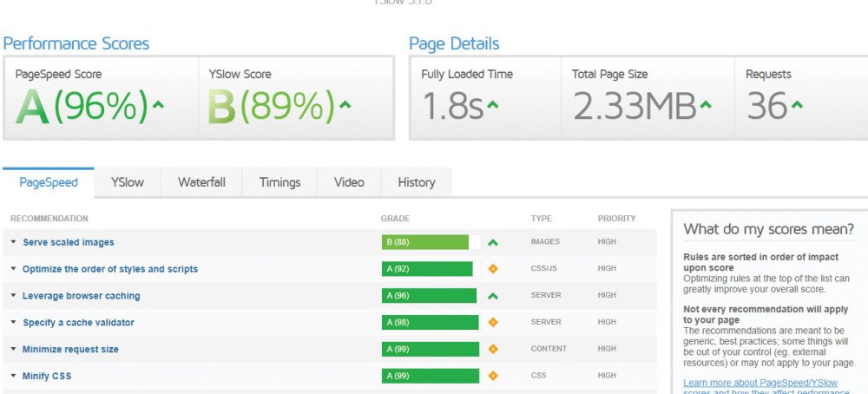Viewport: 868px width, 394px height.
Task: Click the trend arrow beside Requests 36
Action: 797,103
